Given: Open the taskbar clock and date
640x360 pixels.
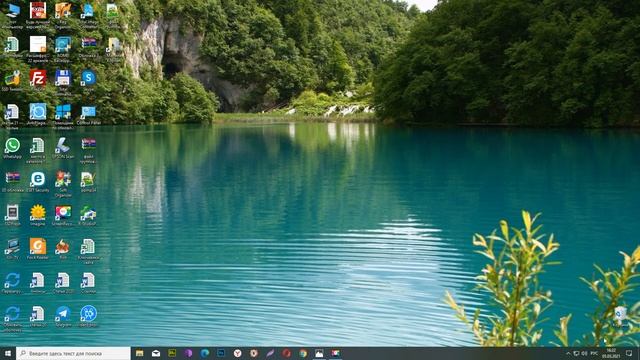Looking at the screenshot, I should (611, 353).
